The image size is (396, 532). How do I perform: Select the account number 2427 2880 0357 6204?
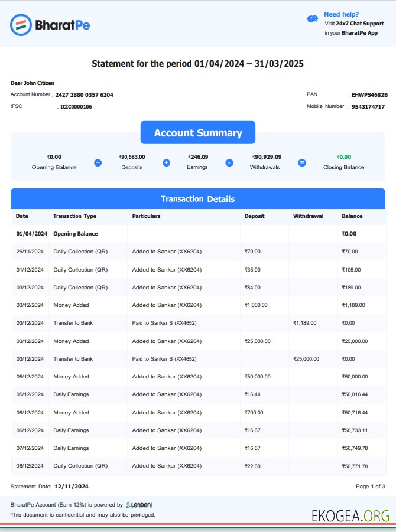[84, 94]
